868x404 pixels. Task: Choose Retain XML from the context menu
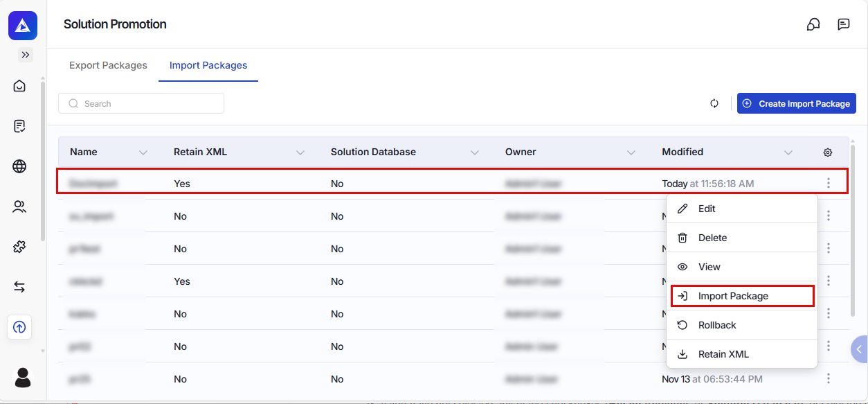click(x=742, y=354)
